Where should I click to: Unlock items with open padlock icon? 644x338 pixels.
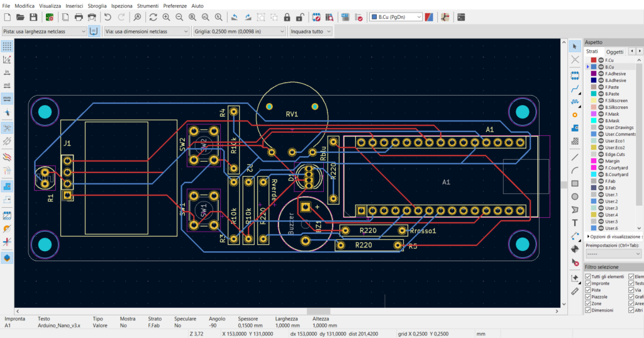click(x=300, y=17)
